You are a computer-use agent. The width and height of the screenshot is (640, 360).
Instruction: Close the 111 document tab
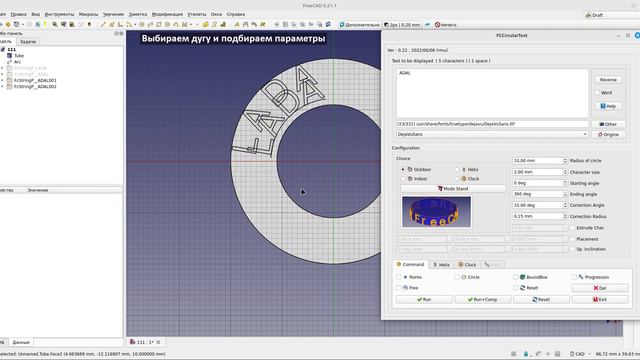point(158,342)
